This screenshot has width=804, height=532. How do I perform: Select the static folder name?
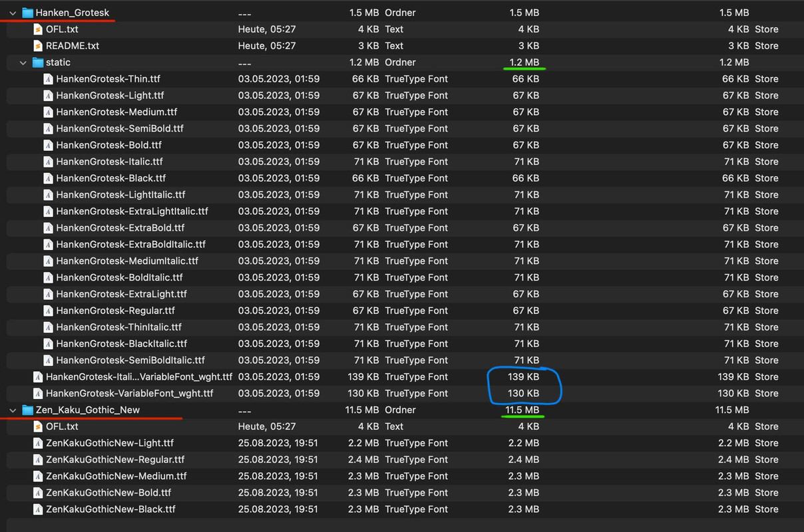[58, 63]
